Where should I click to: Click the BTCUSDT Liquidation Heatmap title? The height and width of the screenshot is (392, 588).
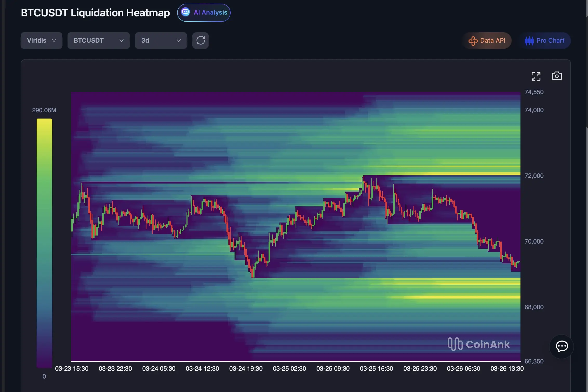(x=95, y=13)
